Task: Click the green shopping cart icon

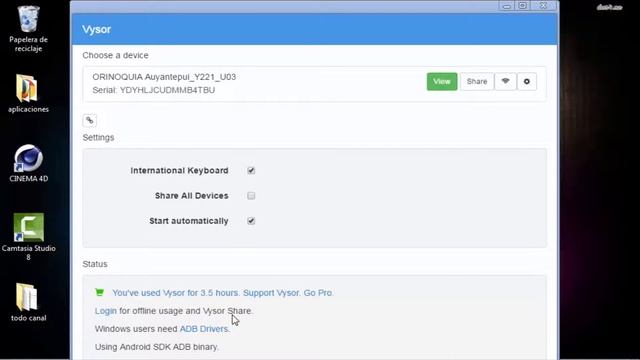Action: [100, 292]
